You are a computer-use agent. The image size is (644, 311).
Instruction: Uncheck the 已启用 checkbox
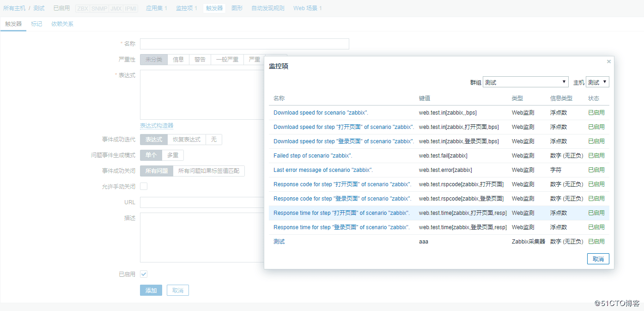[144, 274]
